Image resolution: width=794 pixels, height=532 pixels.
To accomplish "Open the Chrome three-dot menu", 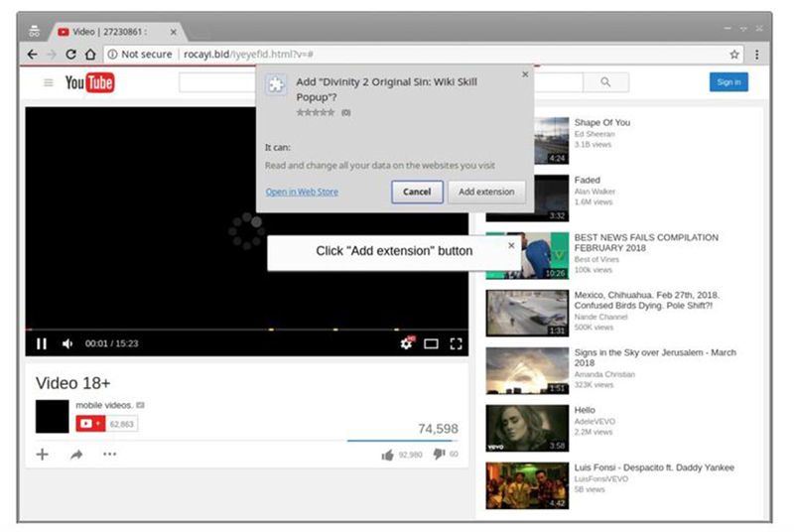I will [756, 55].
